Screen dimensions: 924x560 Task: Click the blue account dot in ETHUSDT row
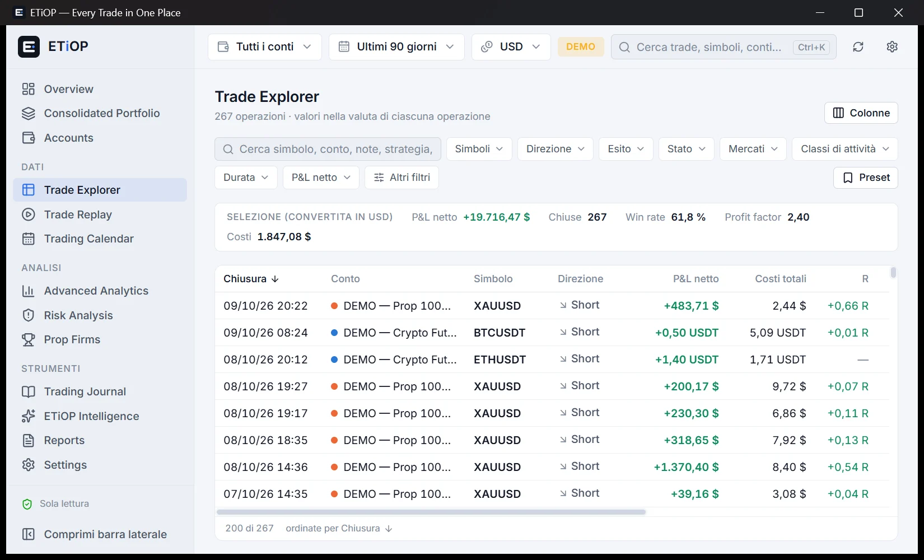point(334,360)
